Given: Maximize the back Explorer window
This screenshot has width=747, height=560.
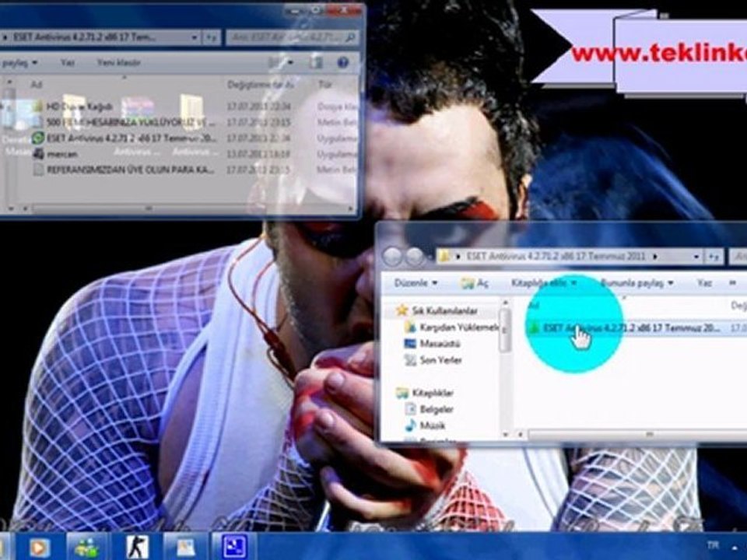Looking at the screenshot, I should tap(315, 10).
